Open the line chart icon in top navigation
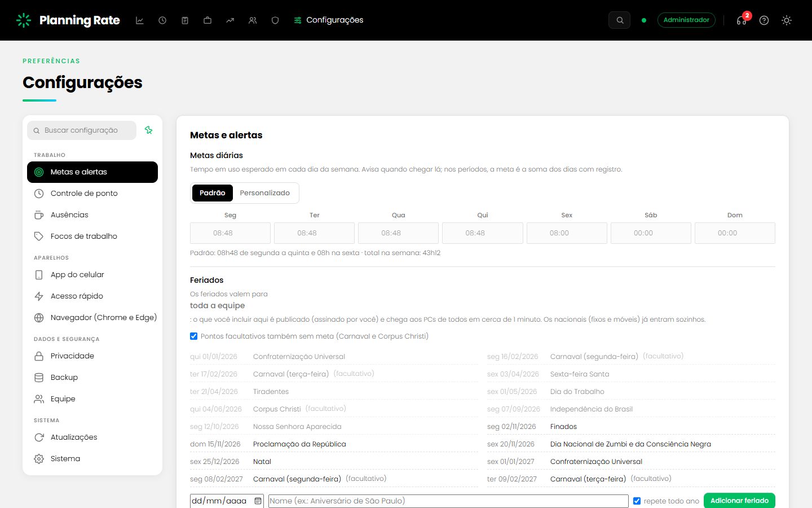 (140, 20)
